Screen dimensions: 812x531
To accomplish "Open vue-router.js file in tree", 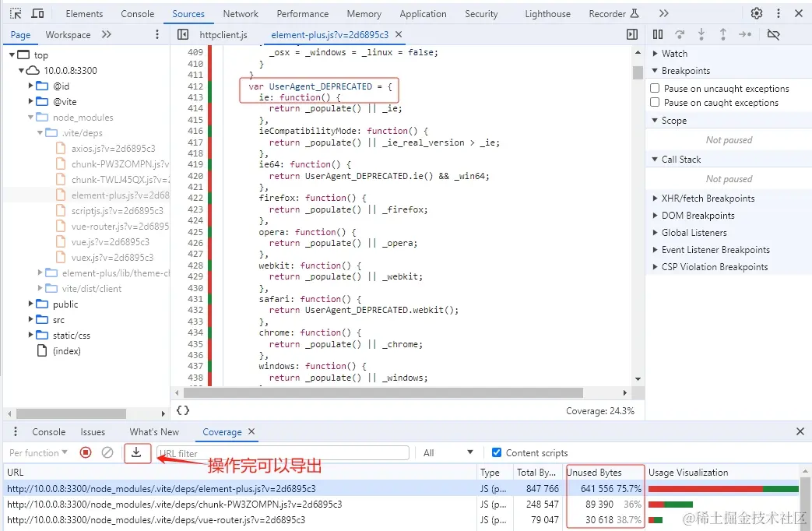I will click(112, 227).
